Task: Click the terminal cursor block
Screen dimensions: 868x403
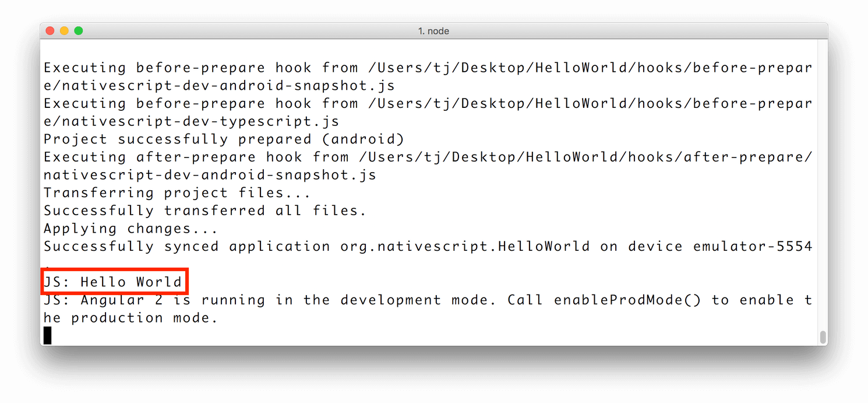Action: tap(47, 335)
